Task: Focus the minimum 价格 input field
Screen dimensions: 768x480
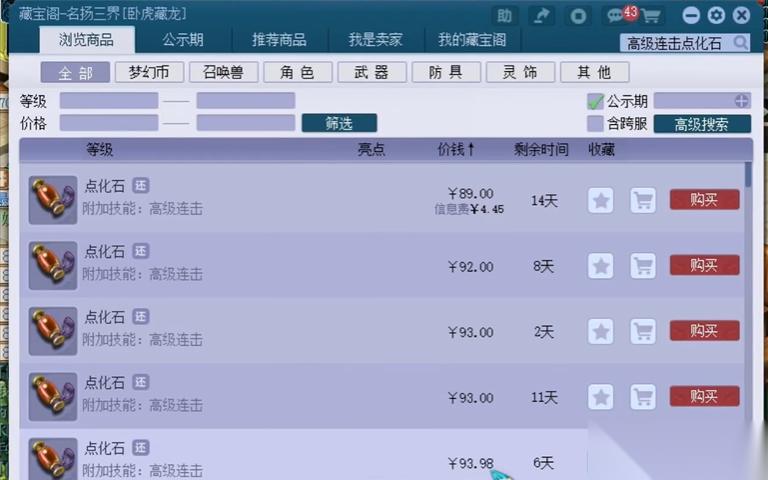Action: [x=109, y=123]
